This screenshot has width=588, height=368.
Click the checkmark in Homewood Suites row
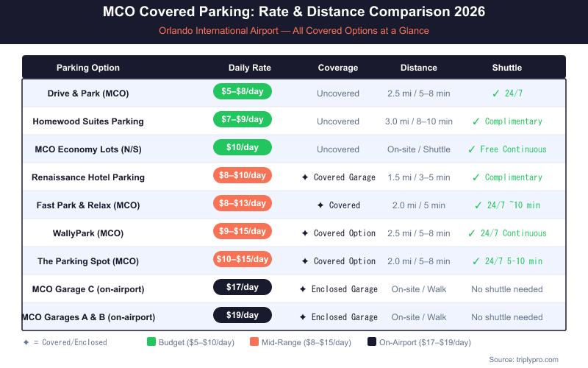[x=476, y=121]
